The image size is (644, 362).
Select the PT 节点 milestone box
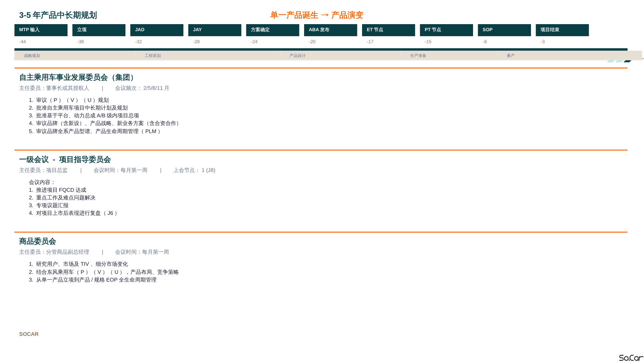coord(447,30)
